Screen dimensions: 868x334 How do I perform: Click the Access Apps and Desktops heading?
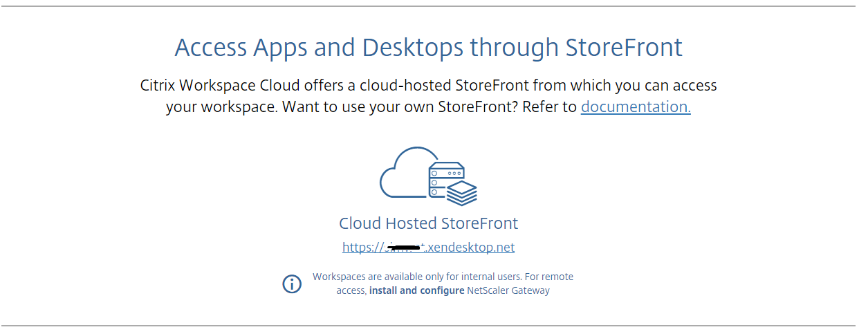pyautogui.click(x=428, y=48)
